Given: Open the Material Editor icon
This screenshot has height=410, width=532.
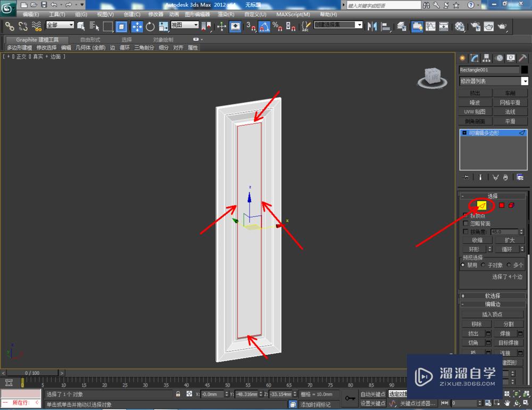Looking at the screenshot, I should click(460, 26).
